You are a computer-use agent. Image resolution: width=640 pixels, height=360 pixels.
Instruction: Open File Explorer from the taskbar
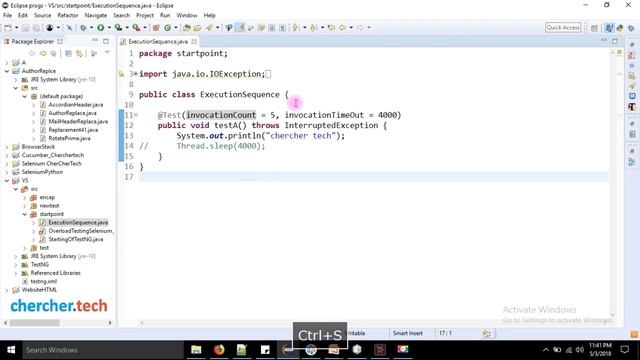click(x=196, y=350)
